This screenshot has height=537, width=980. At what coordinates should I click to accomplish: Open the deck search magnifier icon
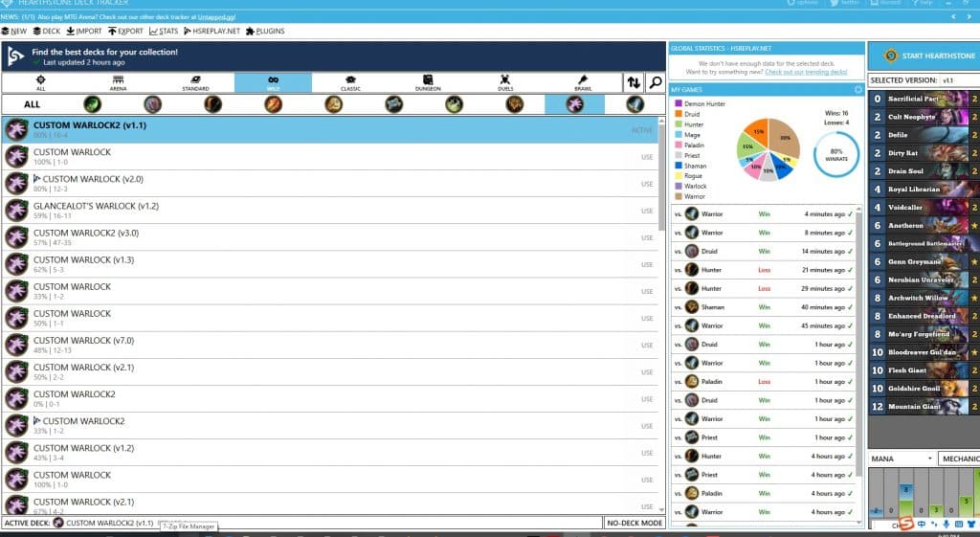[655, 82]
